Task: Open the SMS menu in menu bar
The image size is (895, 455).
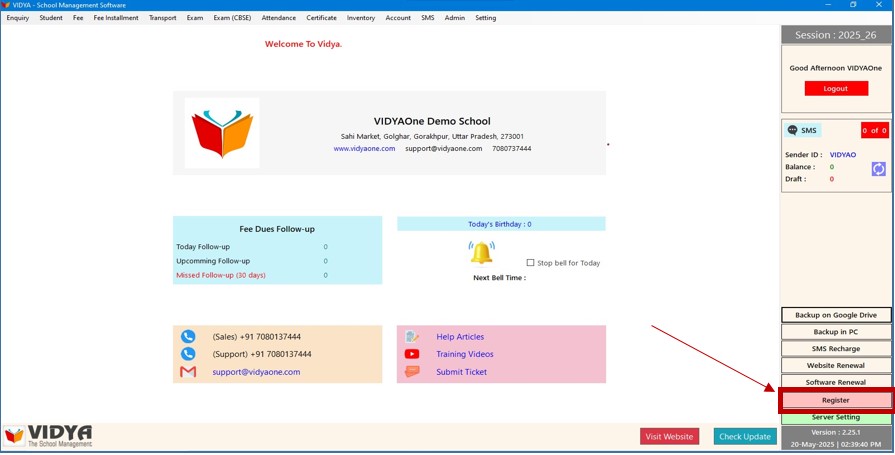Action: (428, 18)
